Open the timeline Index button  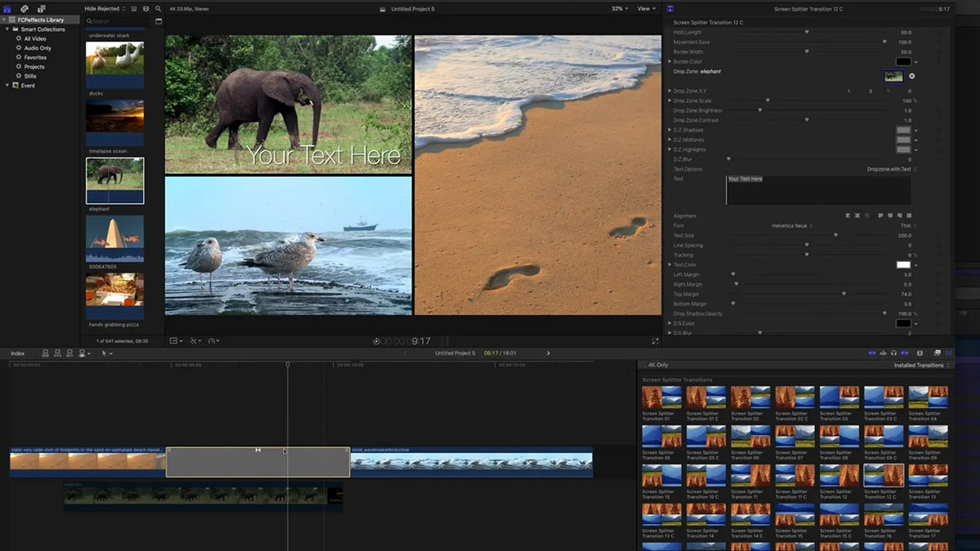17,353
